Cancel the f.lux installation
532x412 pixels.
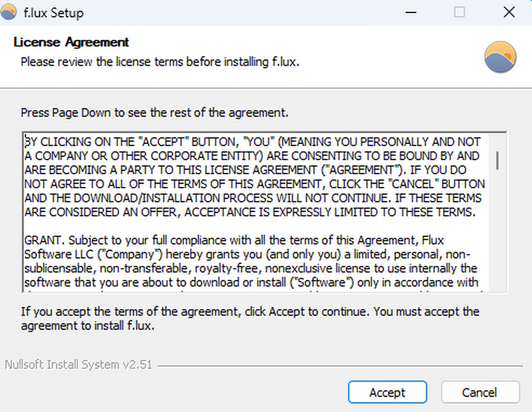480,392
